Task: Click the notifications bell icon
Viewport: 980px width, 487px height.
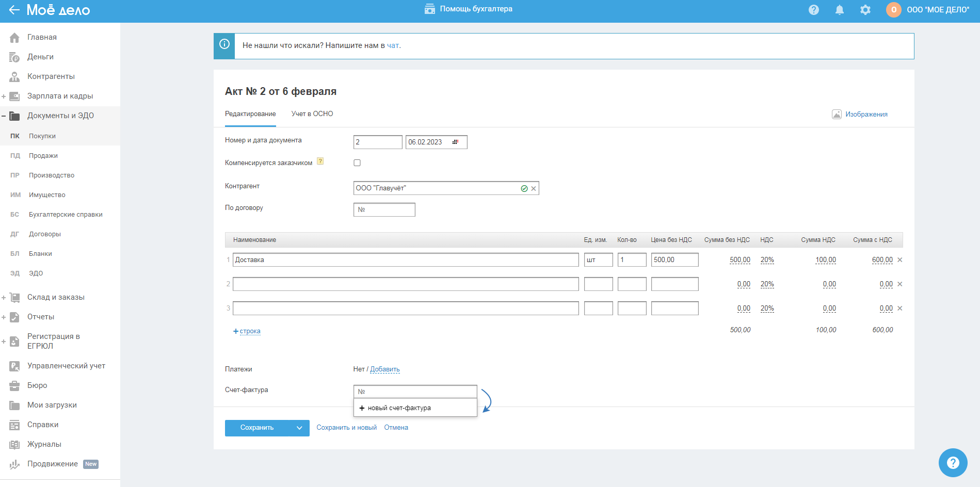Action: point(840,10)
